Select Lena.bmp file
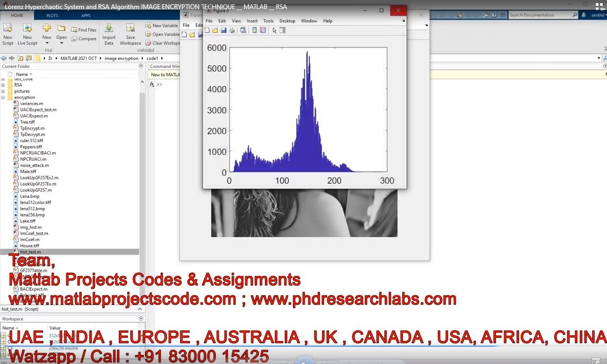Image resolution: width=607 pixels, height=364 pixels. click(x=29, y=196)
